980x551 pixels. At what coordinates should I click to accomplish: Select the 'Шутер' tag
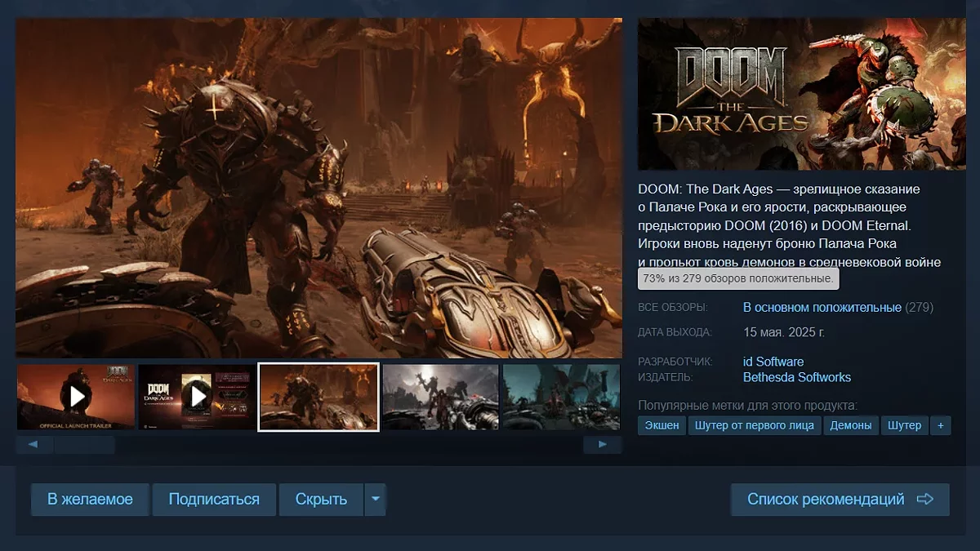coord(904,425)
